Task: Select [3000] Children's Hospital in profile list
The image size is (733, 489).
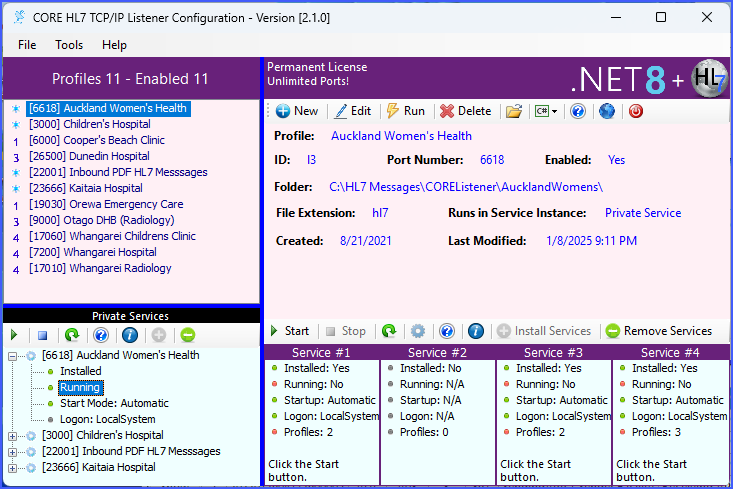Action: (x=90, y=124)
